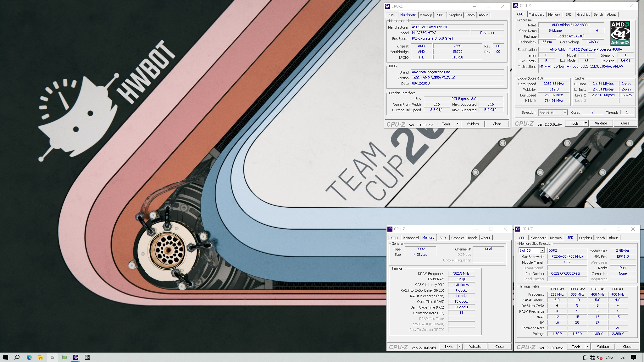
Task: Open the Slot #3 memory slot dropdown
Action: click(542, 250)
